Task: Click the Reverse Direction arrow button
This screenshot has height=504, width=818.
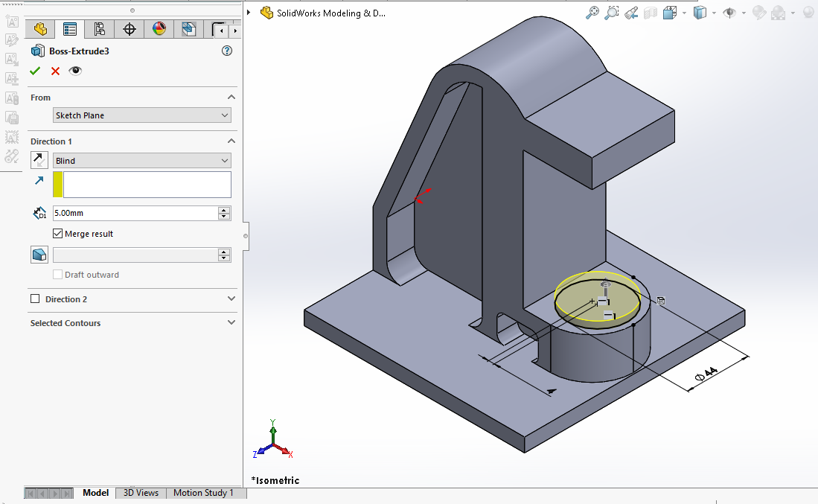Action: 39,160
